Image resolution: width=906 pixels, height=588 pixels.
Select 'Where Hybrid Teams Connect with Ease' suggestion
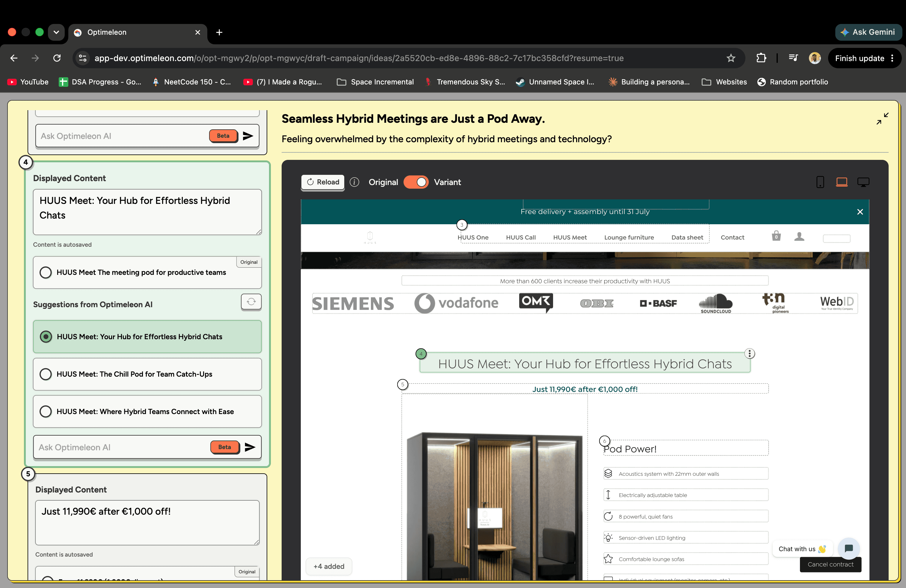(147, 412)
